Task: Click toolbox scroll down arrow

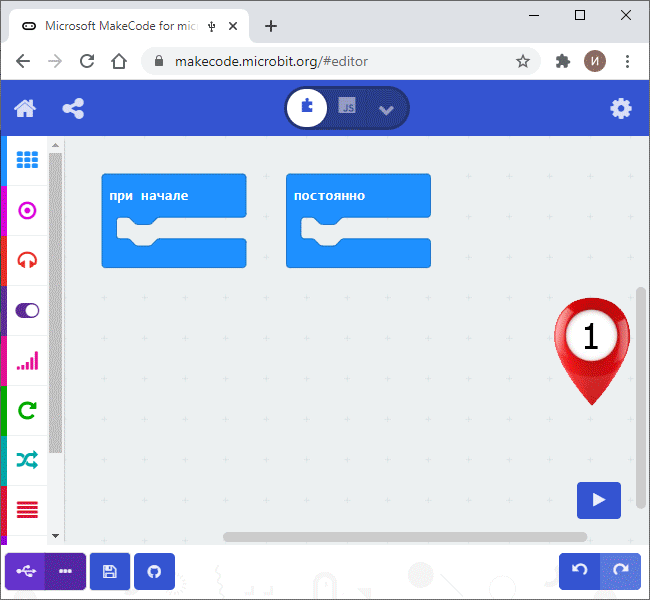Action: [x=56, y=536]
